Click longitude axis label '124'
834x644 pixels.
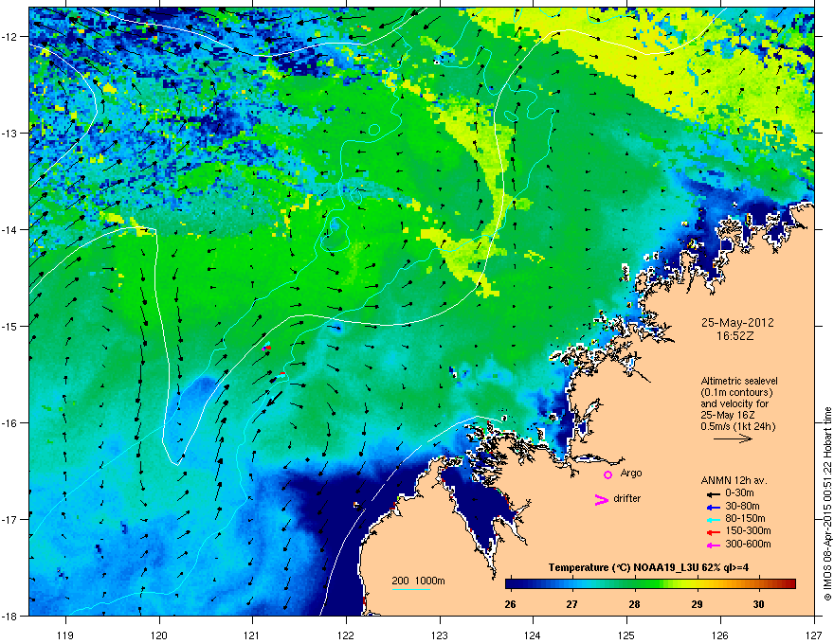pos(533,635)
